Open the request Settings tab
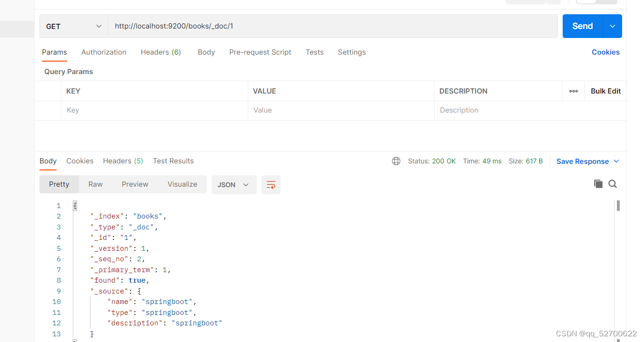The width and height of the screenshot is (644, 342). tap(352, 52)
